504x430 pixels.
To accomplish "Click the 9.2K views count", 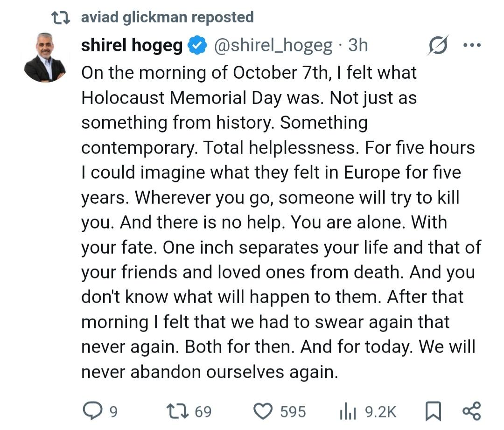I will (380, 412).
